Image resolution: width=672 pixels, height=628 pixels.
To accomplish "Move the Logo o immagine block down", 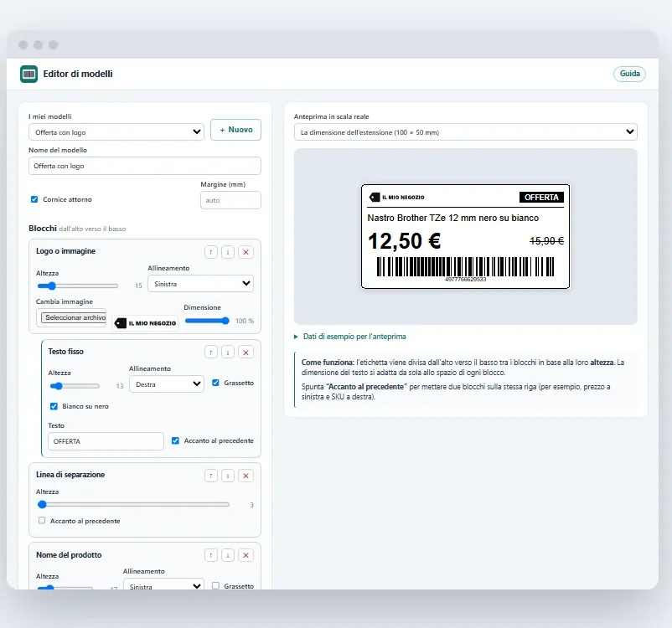I will coord(228,252).
